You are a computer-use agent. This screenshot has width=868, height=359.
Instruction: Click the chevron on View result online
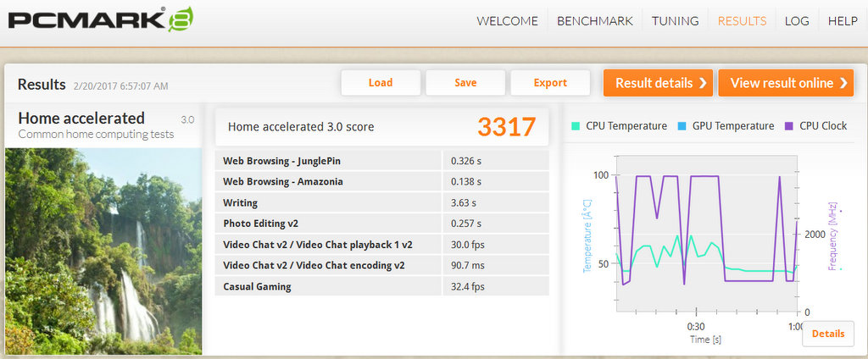[843, 83]
